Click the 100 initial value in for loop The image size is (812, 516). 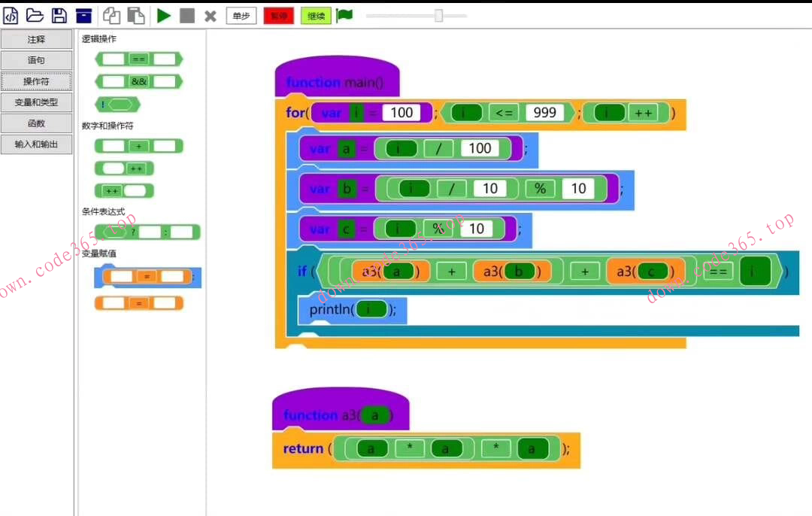[x=401, y=112]
